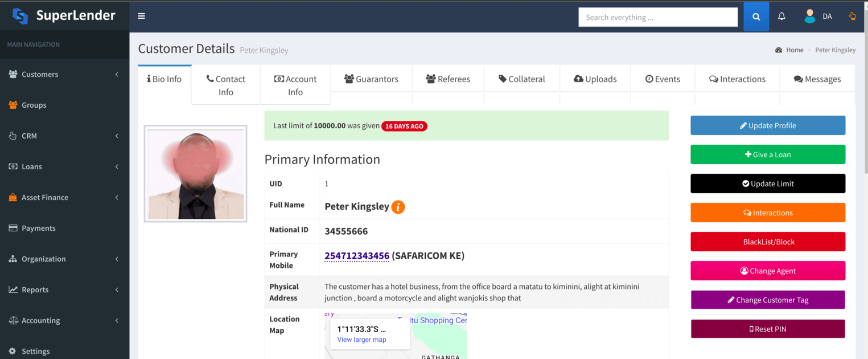The image size is (868, 359).
Task: Click the National ID value 34555666
Action: [x=346, y=231]
